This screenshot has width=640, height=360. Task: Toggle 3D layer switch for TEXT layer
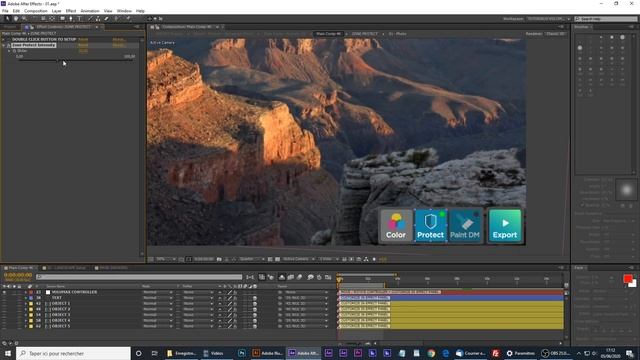[255, 298]
